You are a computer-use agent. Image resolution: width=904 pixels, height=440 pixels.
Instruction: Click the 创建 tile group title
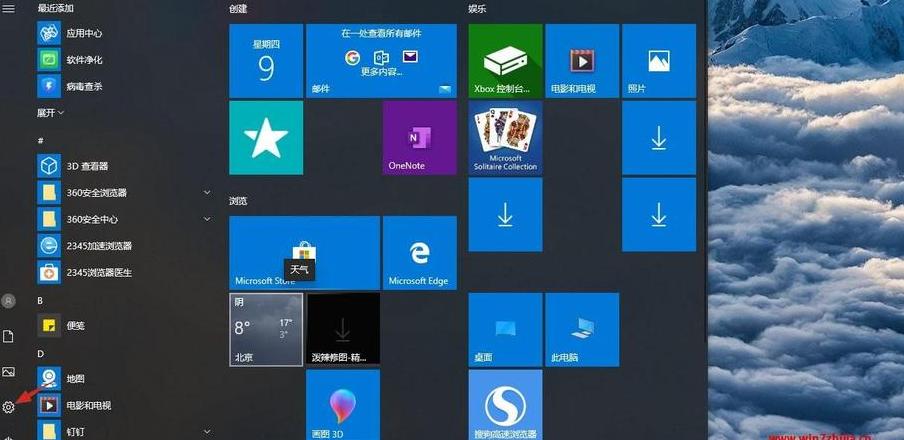[238, 9]
